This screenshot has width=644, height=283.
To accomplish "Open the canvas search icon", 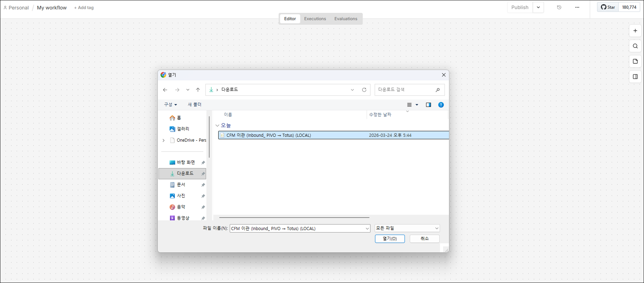I will (x=635, y=46).
